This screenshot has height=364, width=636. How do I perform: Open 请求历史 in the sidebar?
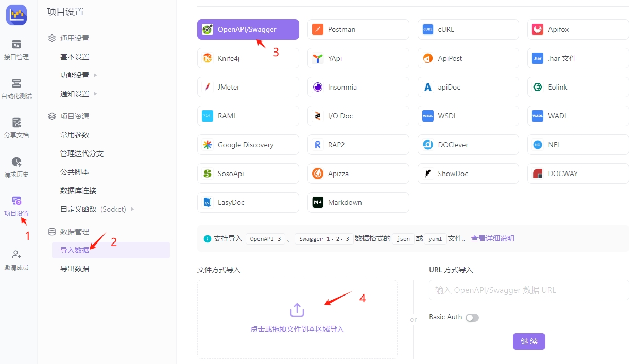click(x=16, y=167)
